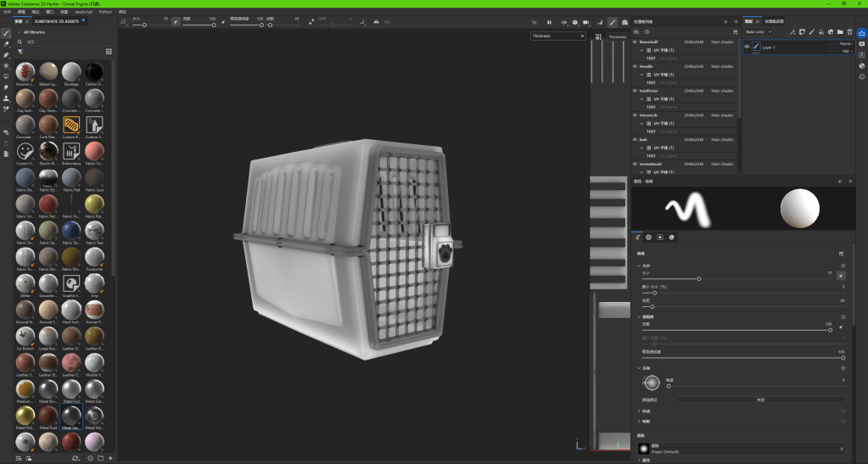The image size is (868, 464).
Task: Toggle visibility of Ironframe texture set
Action: click(x=635, y=91)
